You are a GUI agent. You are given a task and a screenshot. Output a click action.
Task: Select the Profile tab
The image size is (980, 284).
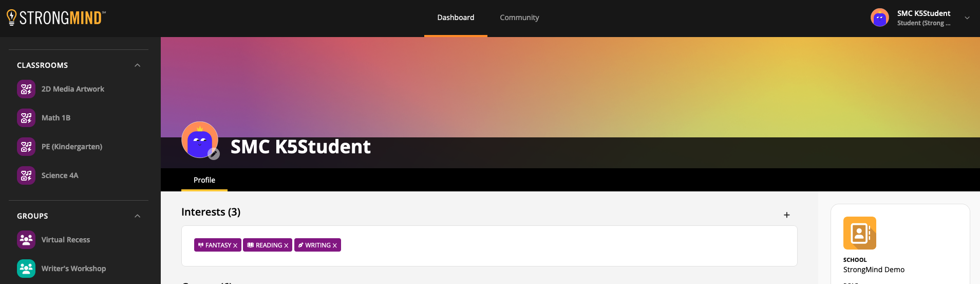point(204,180)
